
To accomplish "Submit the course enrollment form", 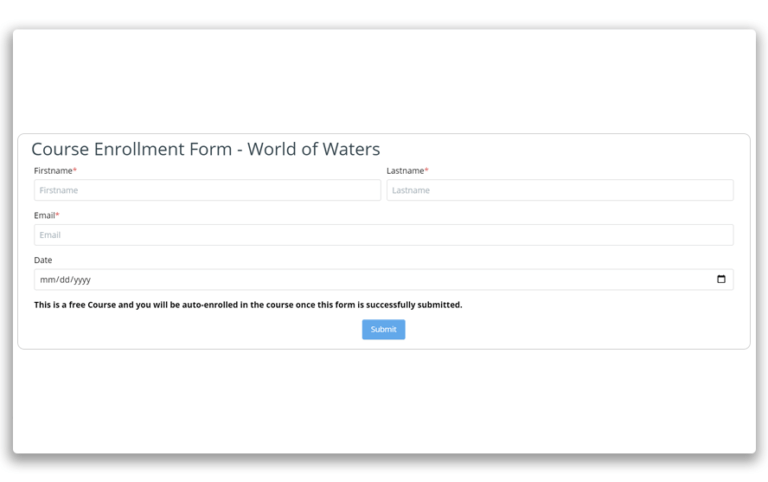I will (383, 330).
